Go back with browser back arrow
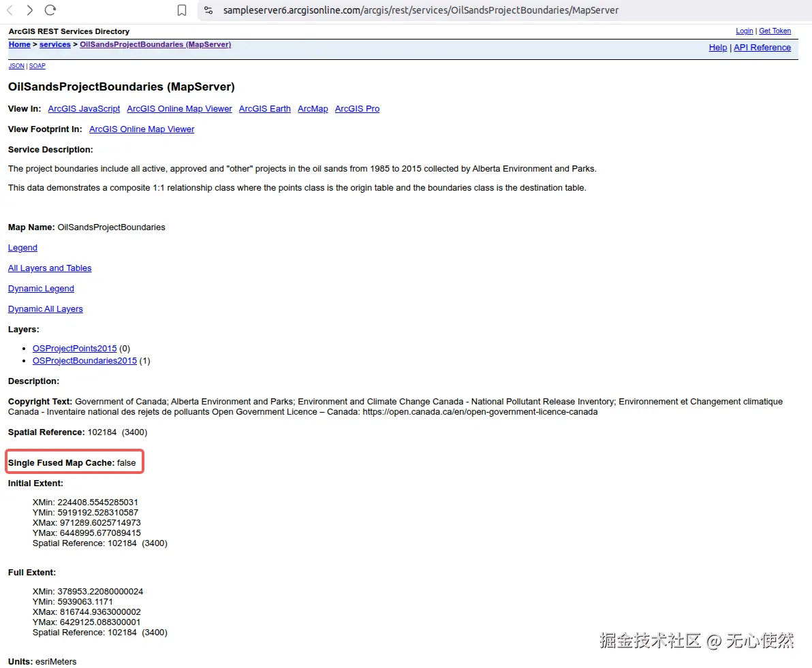This screenshot has height=668, width=812. click(x=10, y=10)
